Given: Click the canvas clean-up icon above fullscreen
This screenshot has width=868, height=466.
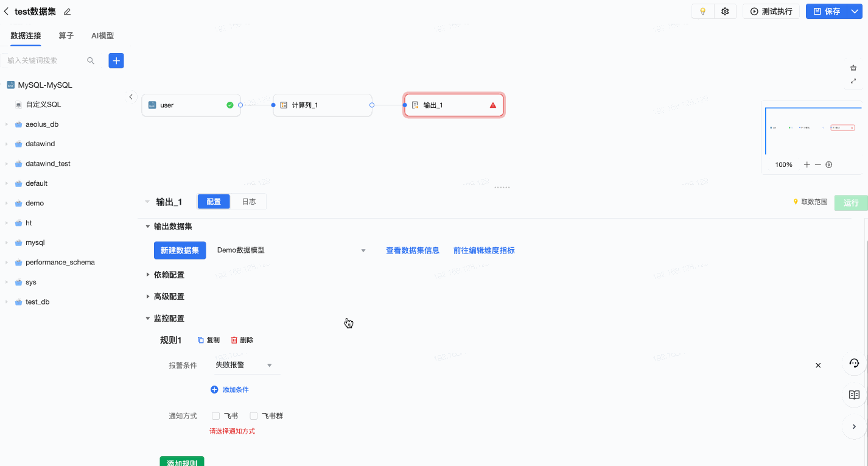Looking at the screenshot, I should (853, 68).
